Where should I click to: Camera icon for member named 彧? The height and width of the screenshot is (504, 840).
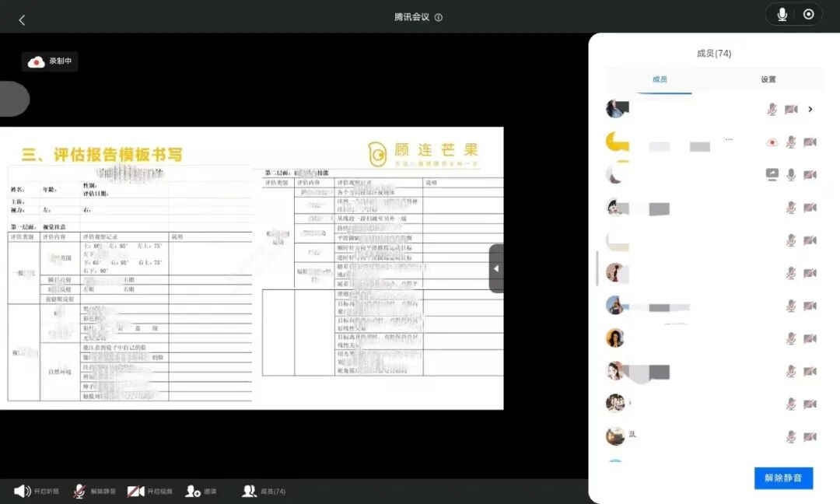(x=810, y=436)
